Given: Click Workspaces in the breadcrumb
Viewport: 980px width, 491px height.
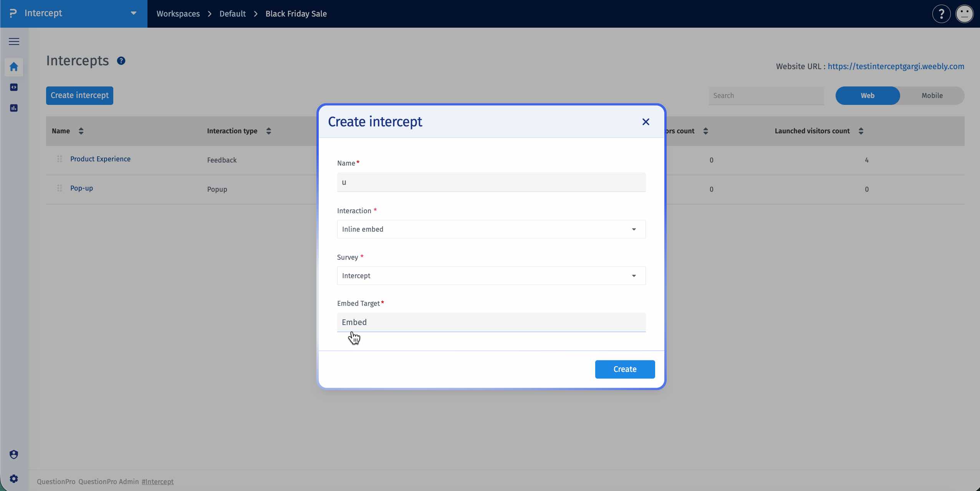Looking at the screenshot, I should (178, 14).
